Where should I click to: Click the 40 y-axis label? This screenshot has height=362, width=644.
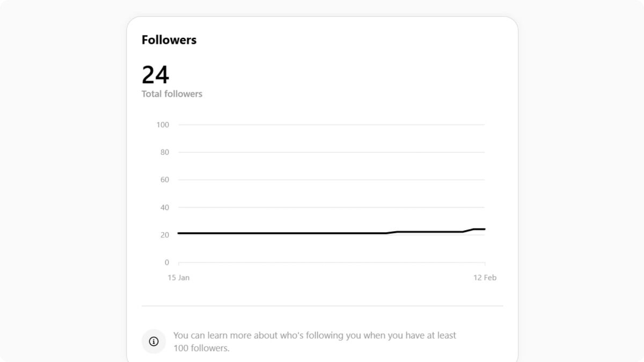coord(164,208)
